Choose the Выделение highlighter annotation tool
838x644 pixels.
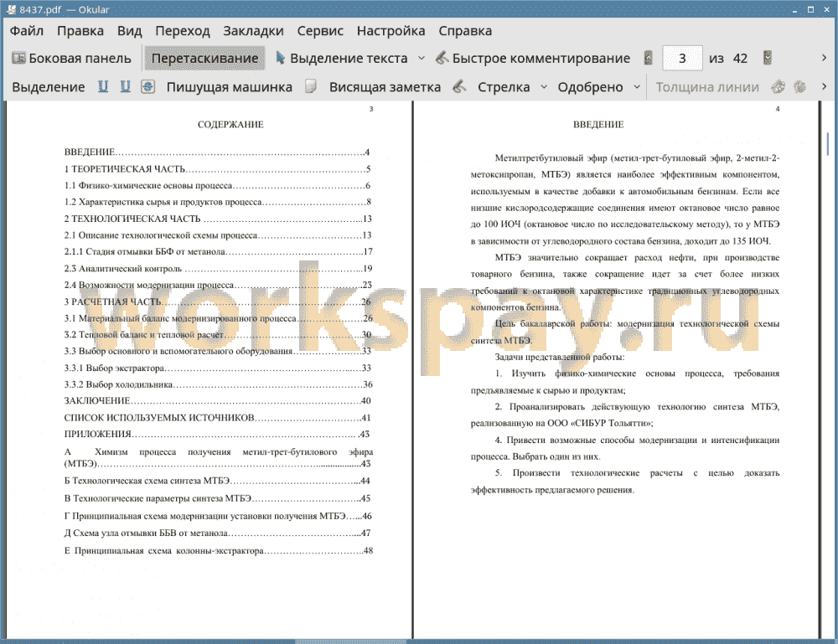click(x=48, y=87)
